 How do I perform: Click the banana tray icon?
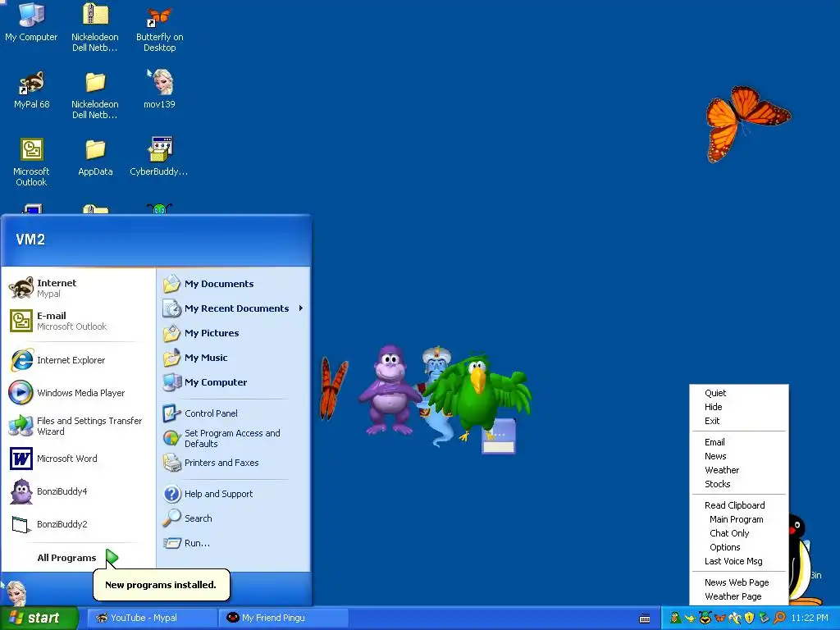tap(735, 619)
